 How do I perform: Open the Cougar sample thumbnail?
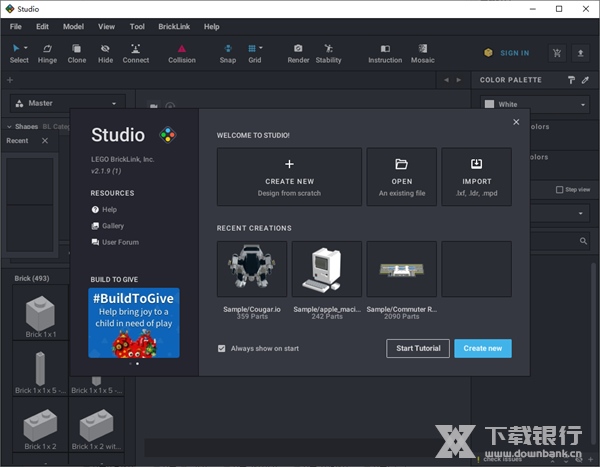[252, 269]
